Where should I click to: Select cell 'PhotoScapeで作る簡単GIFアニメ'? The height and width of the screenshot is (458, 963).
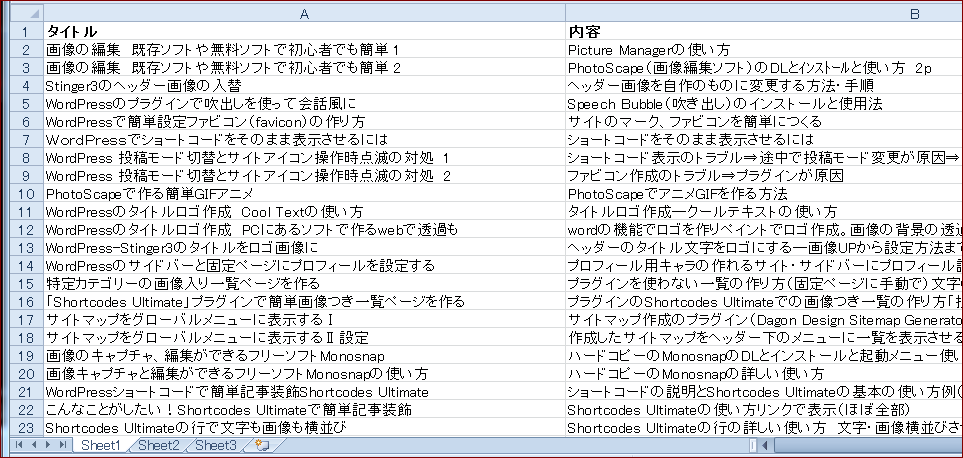pos(304,193)
